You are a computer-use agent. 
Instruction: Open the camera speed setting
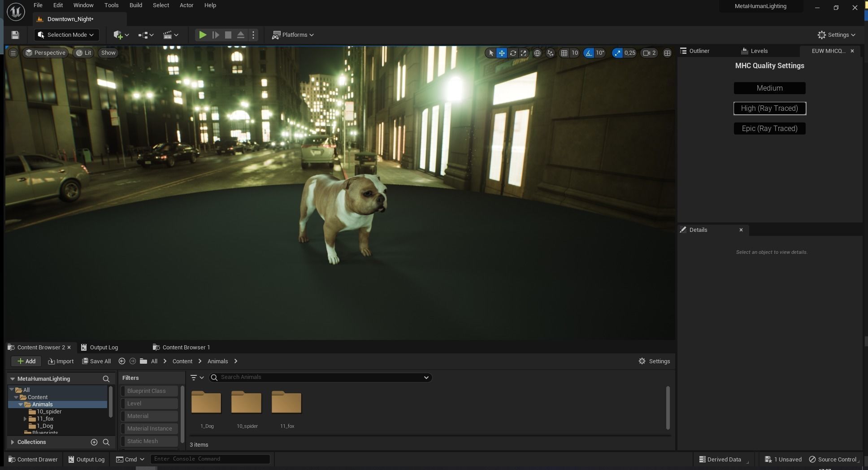coord(650,53)
